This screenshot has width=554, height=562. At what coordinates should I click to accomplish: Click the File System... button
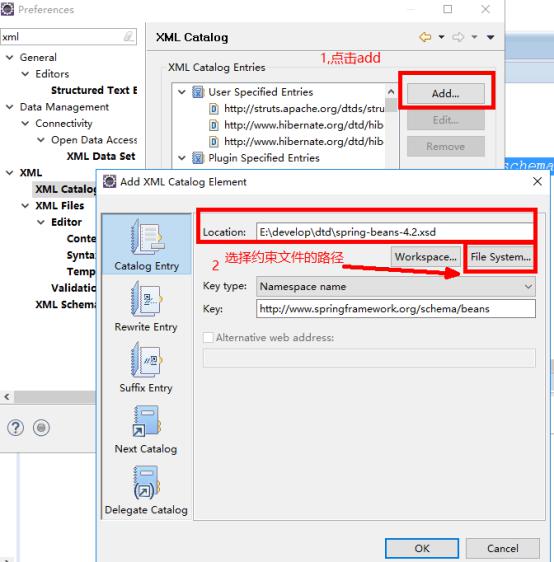point(500,257)
